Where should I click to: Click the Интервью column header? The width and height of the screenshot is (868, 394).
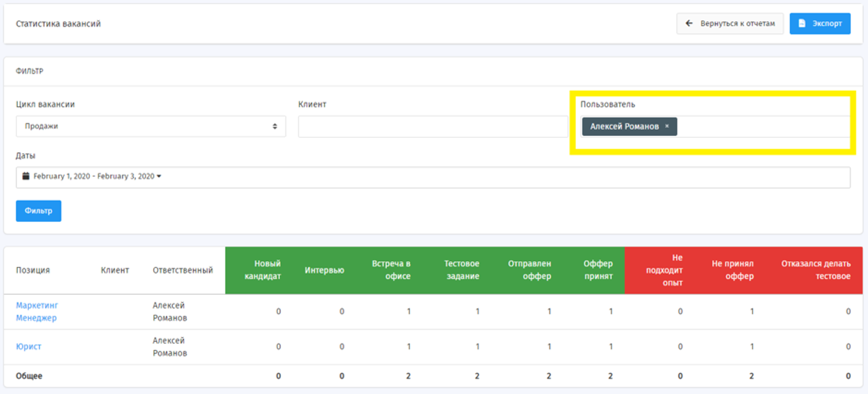click(x=324, y=270)
